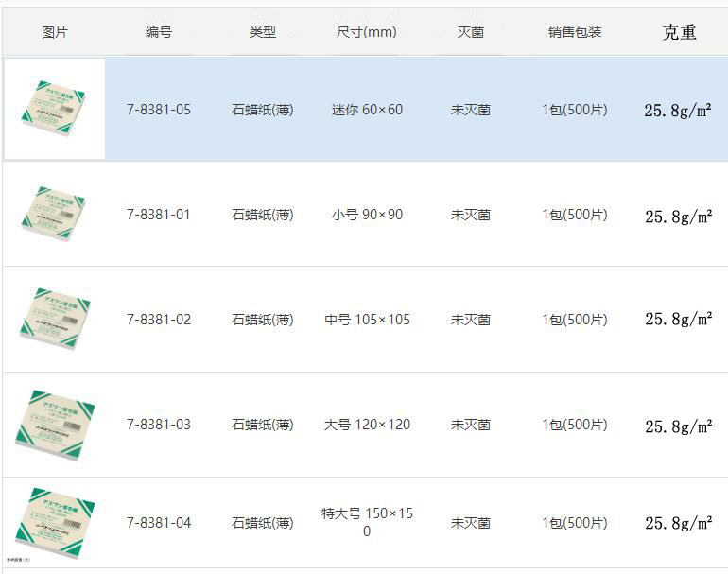This screenshot has width=728, height=574.
Task: Click product code 7-8381-05
Action: [x=159, y=110]
